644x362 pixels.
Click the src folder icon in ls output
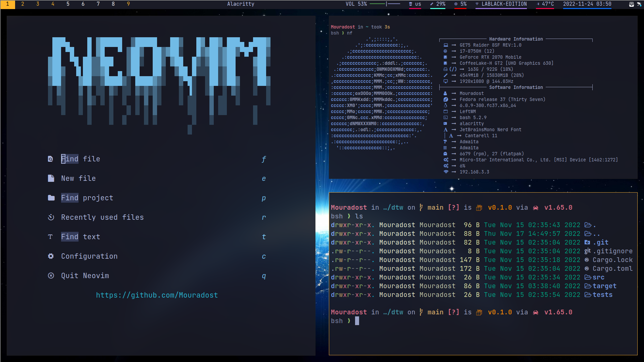(588, 277)
